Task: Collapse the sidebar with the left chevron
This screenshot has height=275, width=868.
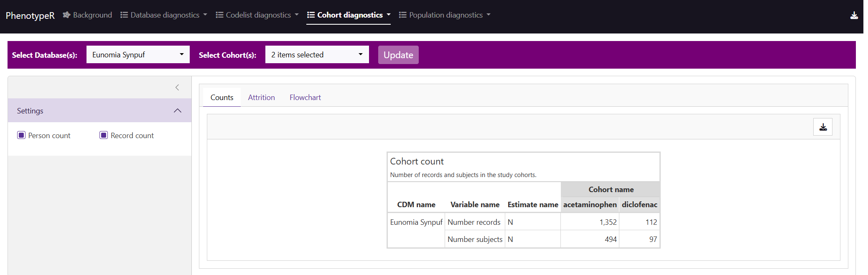Action: [177, 87]
